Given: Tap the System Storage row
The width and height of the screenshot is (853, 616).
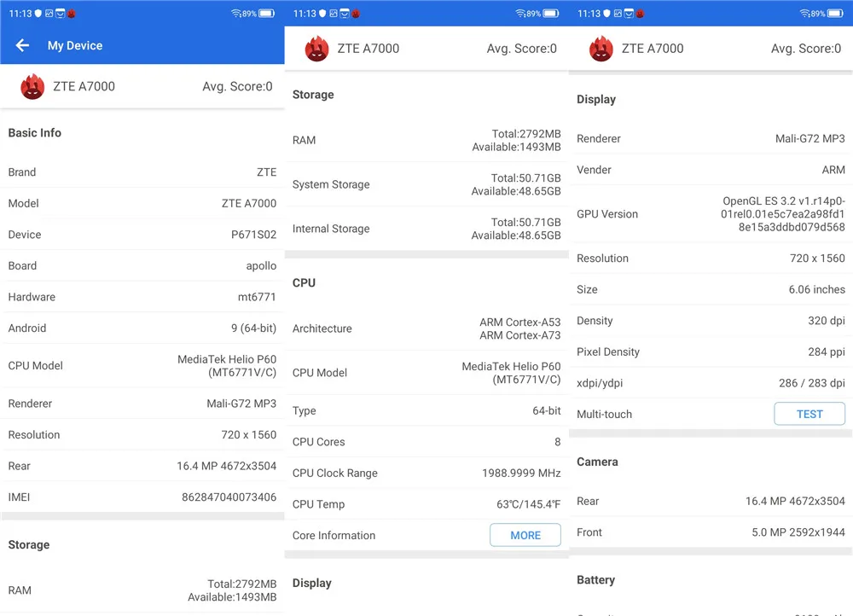Looking at the screenshot, I should click(x=426, y=184).
